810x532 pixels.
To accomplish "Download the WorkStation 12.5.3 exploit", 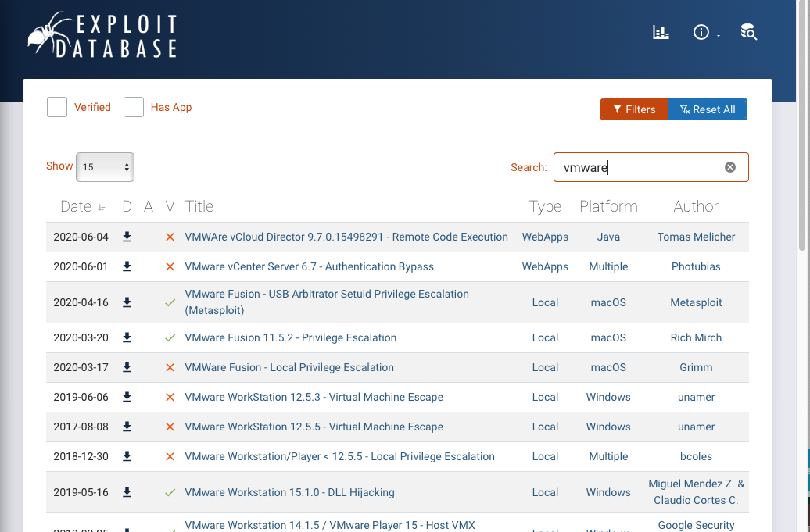I will tap(127, 397).
